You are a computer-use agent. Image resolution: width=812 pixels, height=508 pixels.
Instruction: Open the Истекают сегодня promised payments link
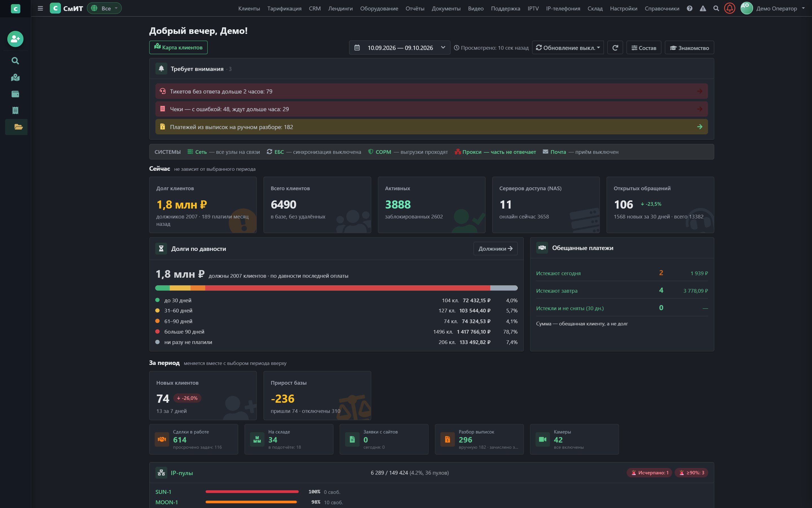[x=558, y=273]
